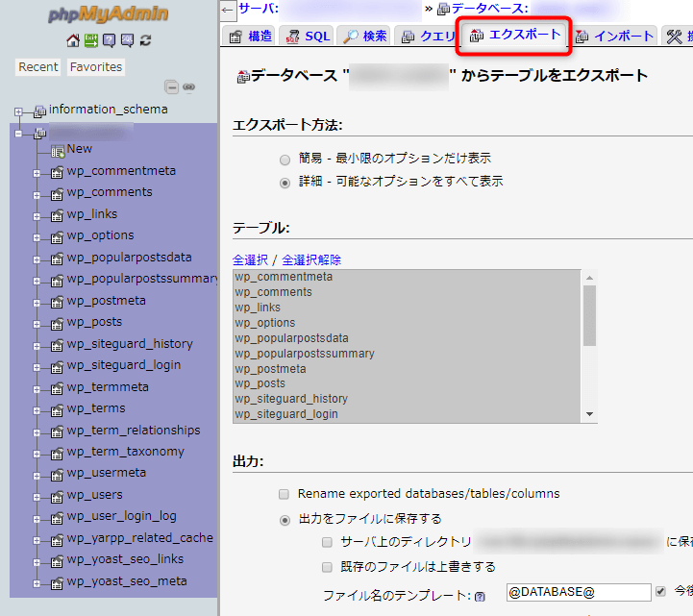Click the データベース: breadcrumb link
This screenshot has height=616, width=693.
click(489, 8)
